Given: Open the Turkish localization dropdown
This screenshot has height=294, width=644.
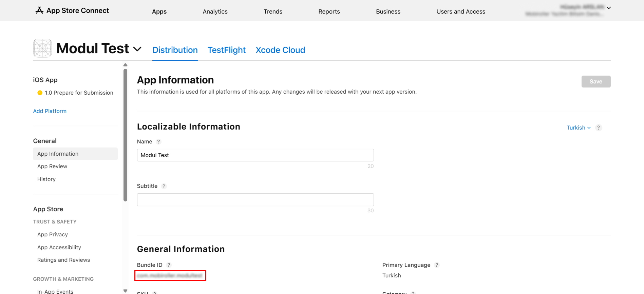Looking at the screenshot, I should [x=579, y=128].
